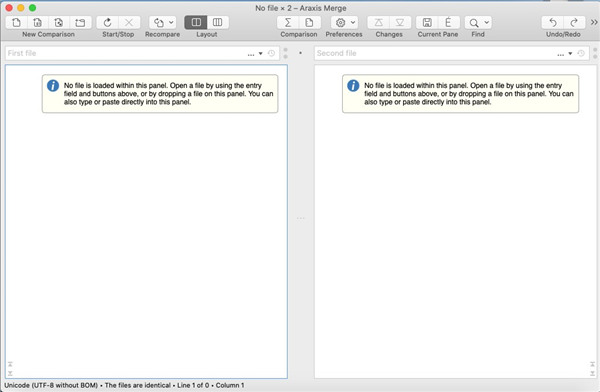The height and width of the screenshot is (392, 600).
Task: Open Find with the magnifier icon
Action: point(474,23)
